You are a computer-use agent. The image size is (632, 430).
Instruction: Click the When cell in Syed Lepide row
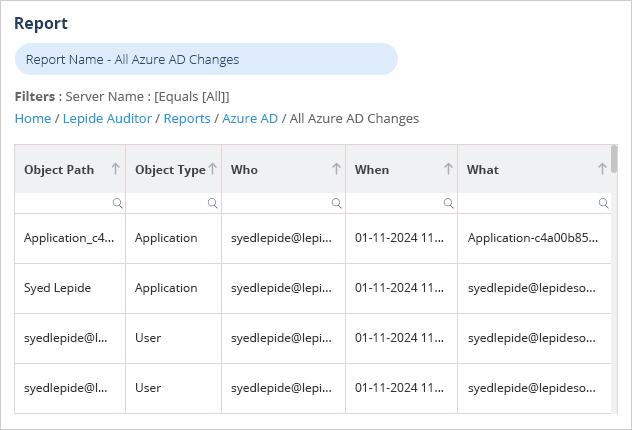tap(401, 289)
